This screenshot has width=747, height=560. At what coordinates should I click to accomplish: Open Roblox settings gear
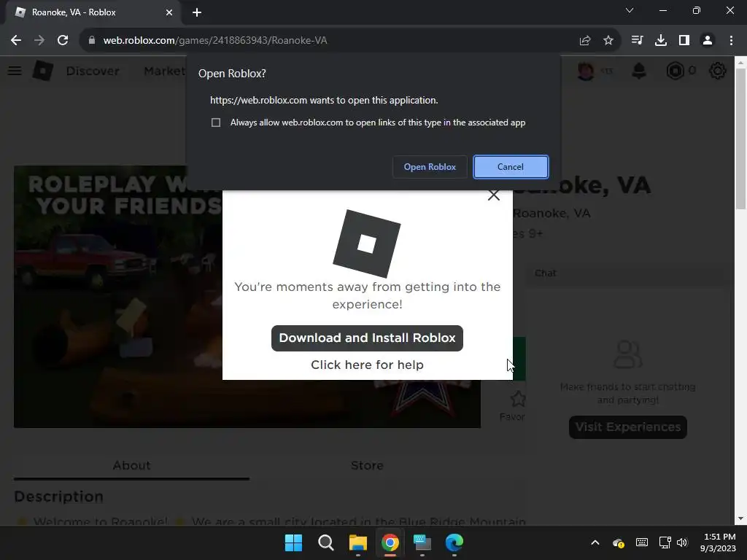click(718, 71)
